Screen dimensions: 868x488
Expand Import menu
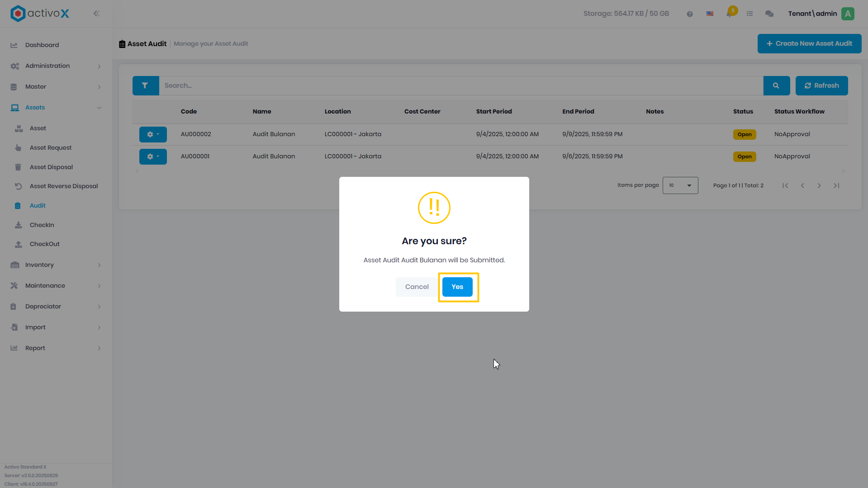[x=56, y=327]
